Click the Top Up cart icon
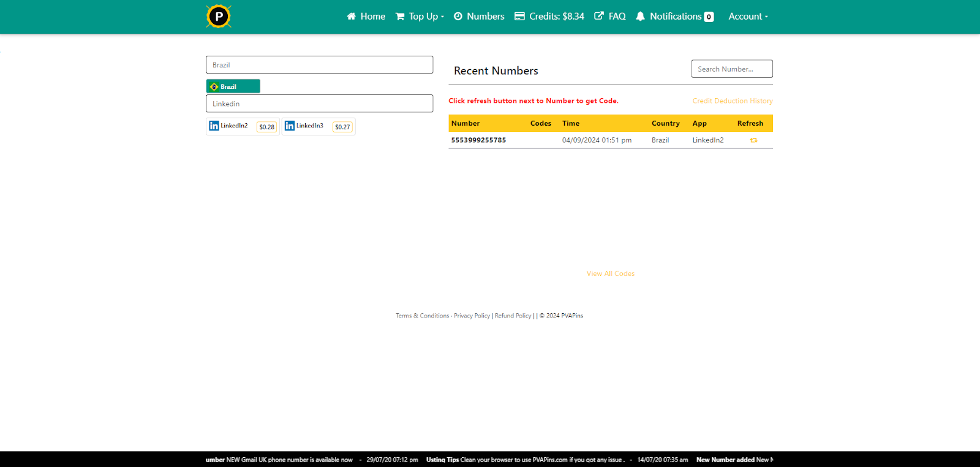The image size is (980, 467). tap(400, 17)
